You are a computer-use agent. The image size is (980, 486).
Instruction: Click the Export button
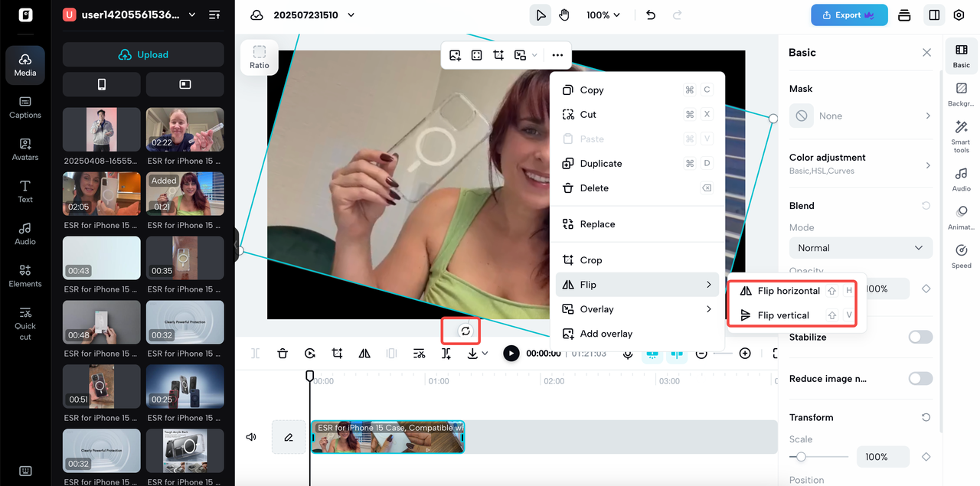(849, 15)
